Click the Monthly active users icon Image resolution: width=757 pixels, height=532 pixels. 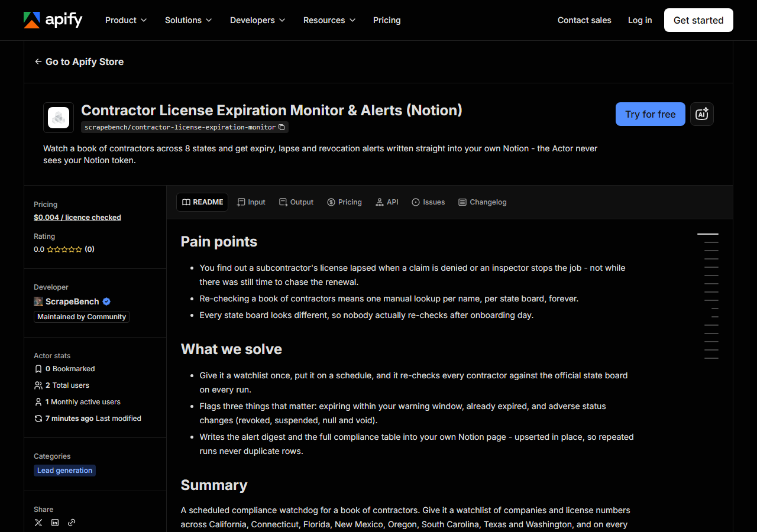coord(38,402)
